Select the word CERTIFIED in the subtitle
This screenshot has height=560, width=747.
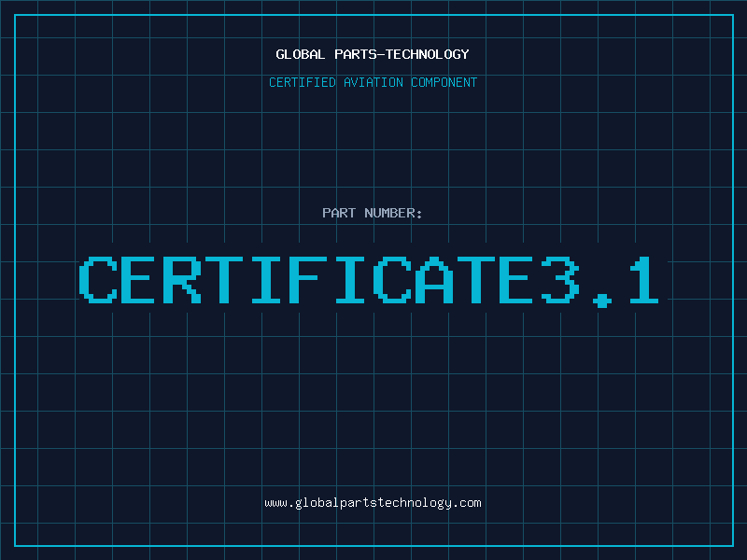303,82
